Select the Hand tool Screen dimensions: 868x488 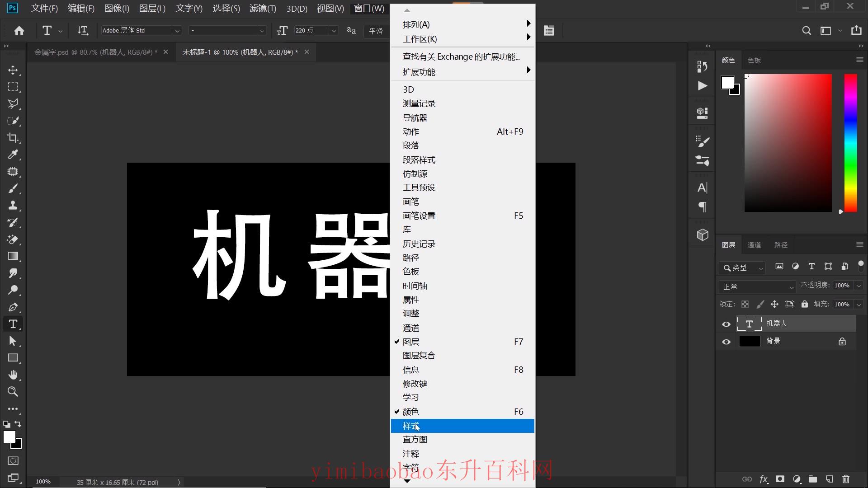coord(13,375)
